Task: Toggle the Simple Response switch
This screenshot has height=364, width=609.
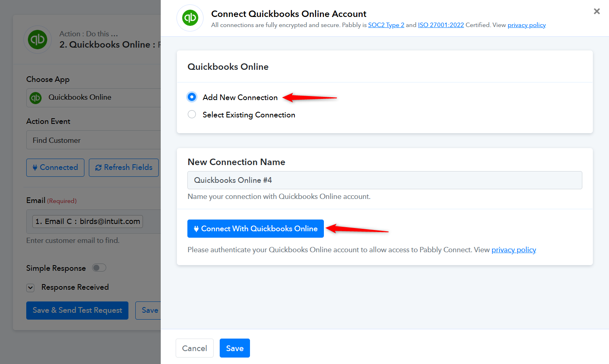Action: point(99,268)
